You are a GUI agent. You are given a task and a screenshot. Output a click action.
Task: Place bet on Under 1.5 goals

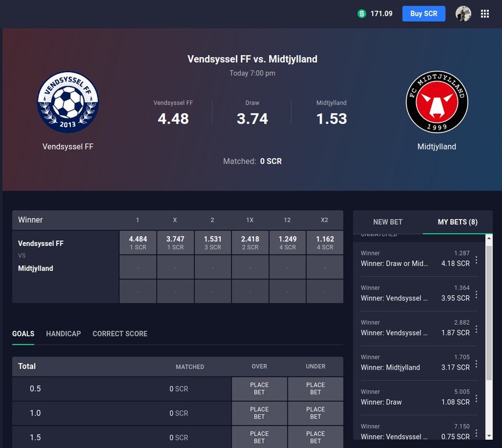[x=316, y=437]
